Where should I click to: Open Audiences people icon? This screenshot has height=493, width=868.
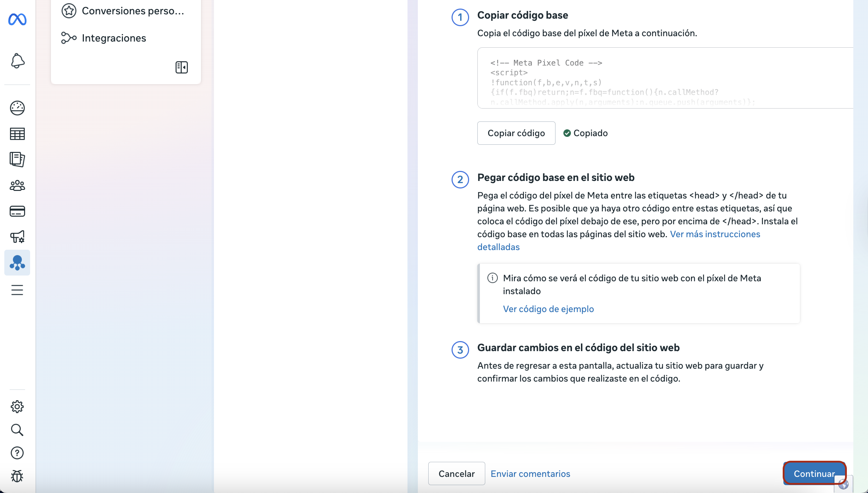17,185
